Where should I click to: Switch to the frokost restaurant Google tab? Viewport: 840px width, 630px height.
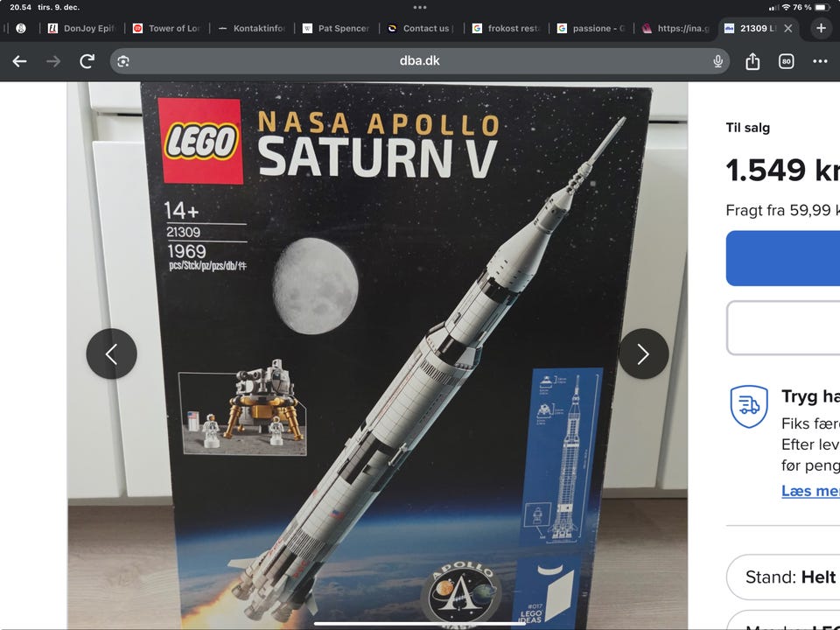tap(506, 28)
